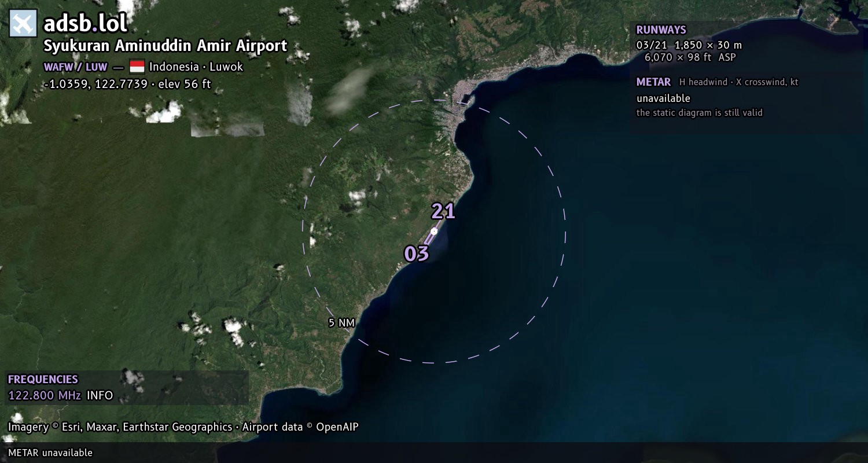Image resolution: width=868 pixels, height=463 pixels.
Task: Click the adsb.lol airplane logo icon
Action: [23, 24]
